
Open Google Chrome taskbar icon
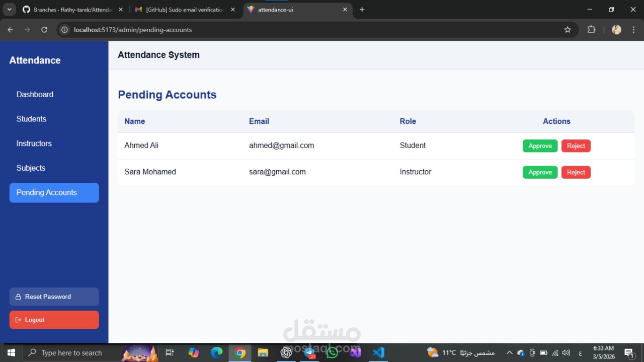(x=240, y=353)
